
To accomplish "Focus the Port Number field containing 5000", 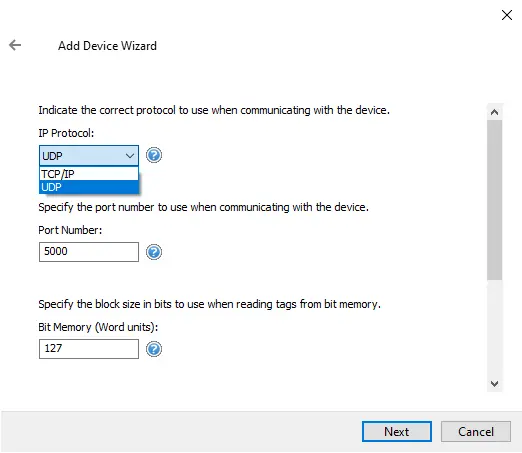I will (89, 252).
